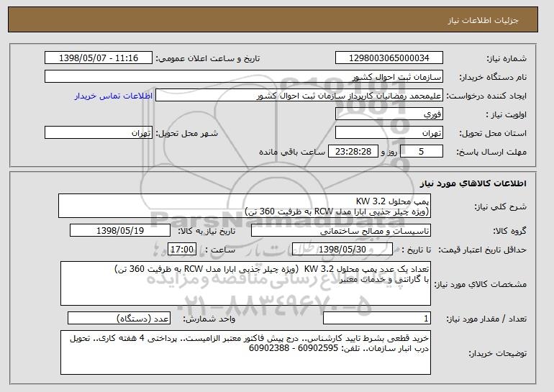This screenshot has height=392, width=554.
Task: Select the delivery province field تهران
Action: 389,133
